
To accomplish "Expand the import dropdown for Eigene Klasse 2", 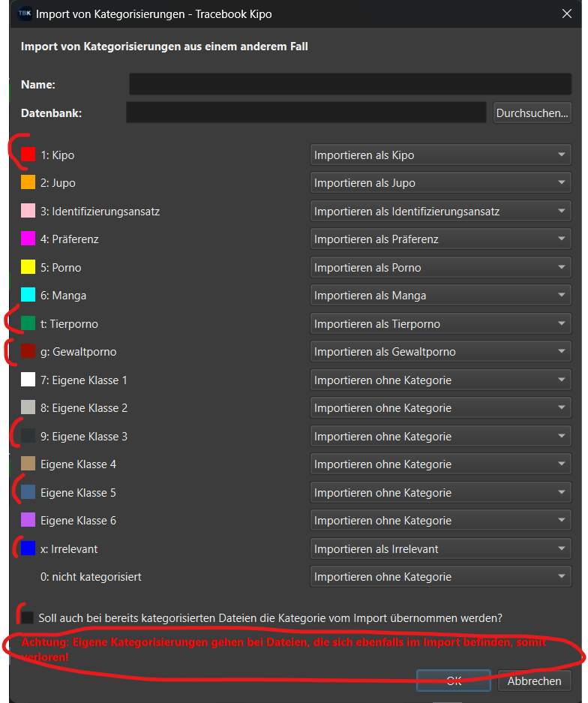I will click(440, 408).
